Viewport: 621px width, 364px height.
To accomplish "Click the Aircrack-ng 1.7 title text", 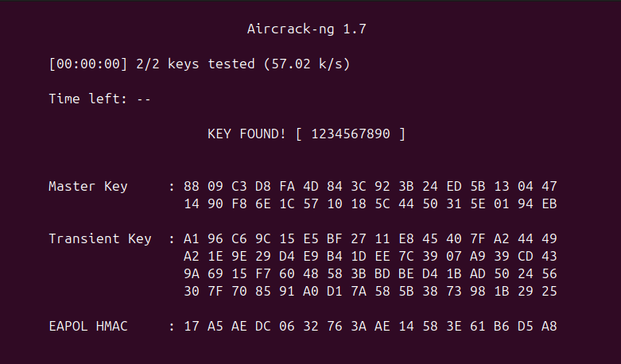I will click(x=307, y=29).
